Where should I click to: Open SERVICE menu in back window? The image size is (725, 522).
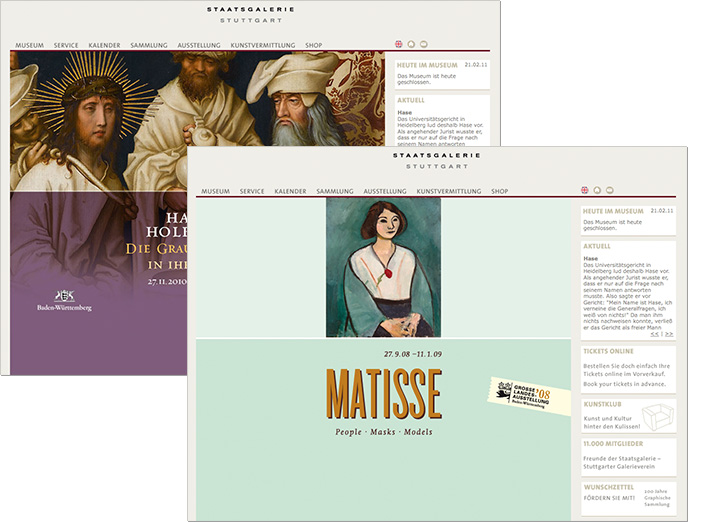coord(66,45)
